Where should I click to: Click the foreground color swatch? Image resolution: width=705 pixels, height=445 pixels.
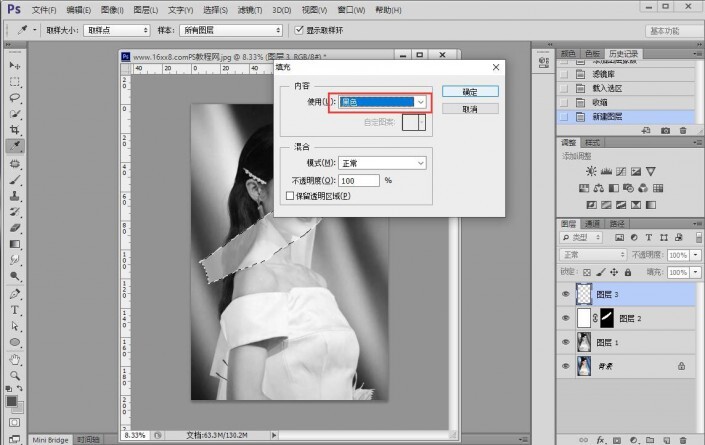pyautogui.click(x=12, y=400)
